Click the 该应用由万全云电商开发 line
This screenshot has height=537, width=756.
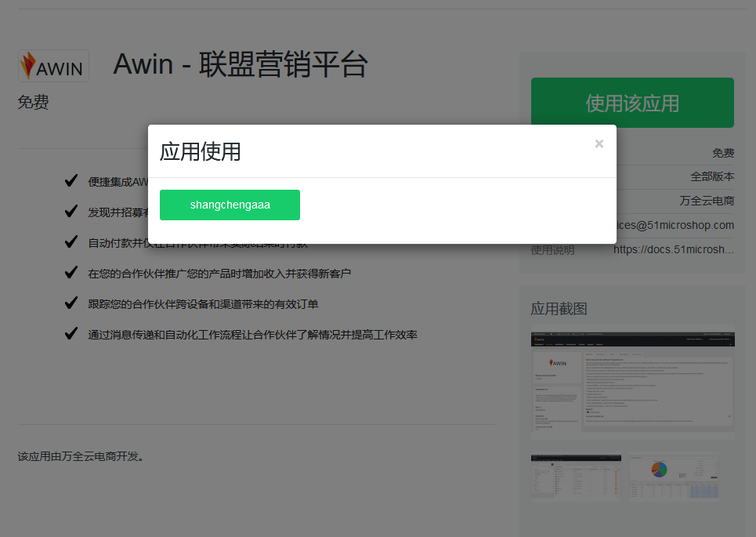click(x=81, y=456)
